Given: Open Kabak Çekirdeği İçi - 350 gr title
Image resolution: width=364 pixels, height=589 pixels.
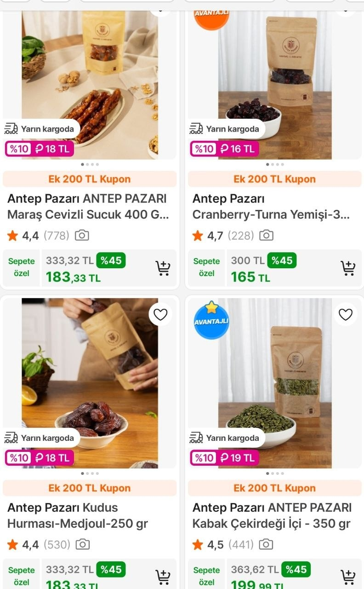Looking at the screenshot, I should [x=272, y=515].
